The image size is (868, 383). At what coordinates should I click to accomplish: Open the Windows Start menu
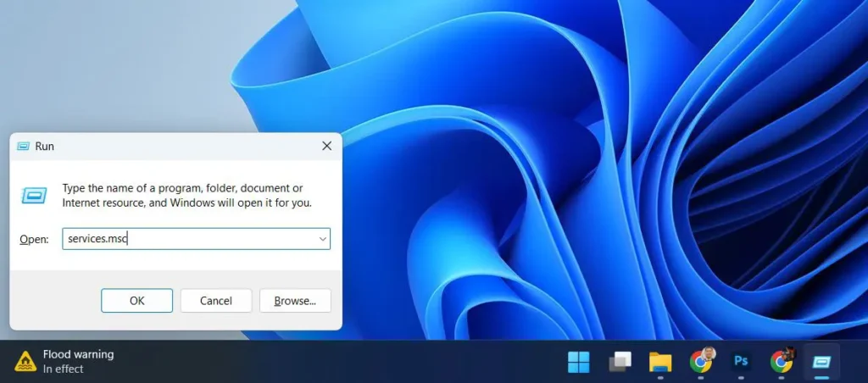coord(578,363)
